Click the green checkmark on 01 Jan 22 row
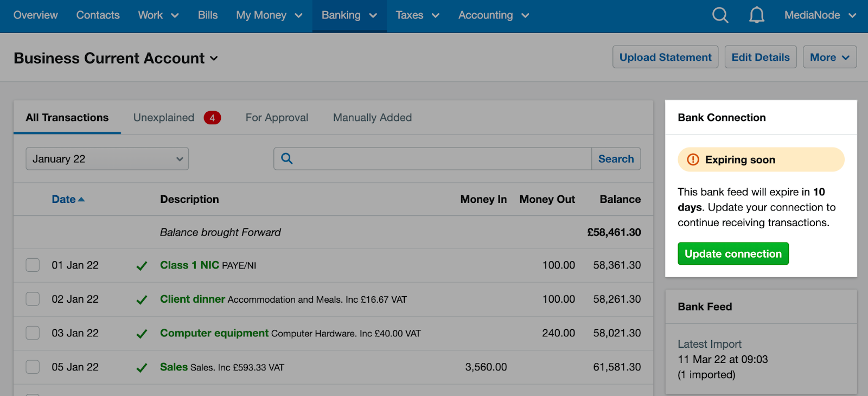The width and height of the screenshot is (868, 396). (x=142, y=266)
